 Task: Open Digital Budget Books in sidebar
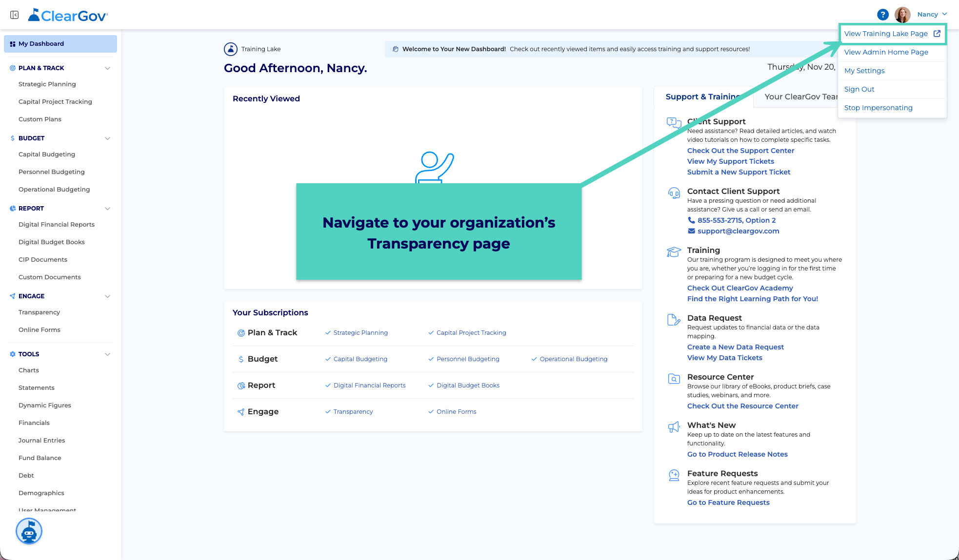coord(52,242)
